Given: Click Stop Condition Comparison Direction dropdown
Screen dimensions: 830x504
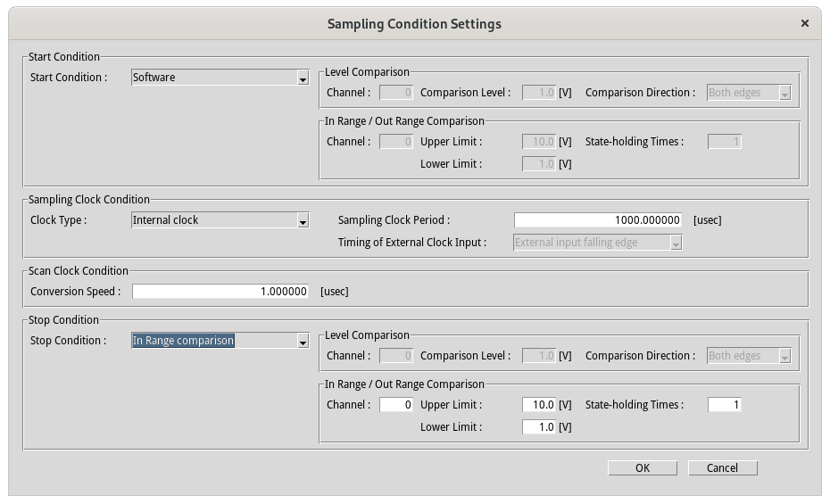Looking at the screenshot, I should coord(749,356).
